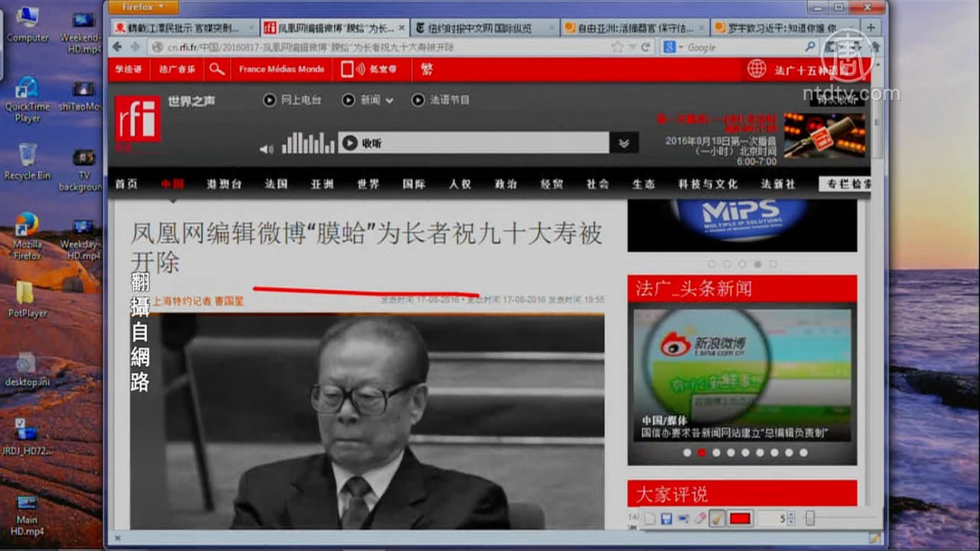Image resolution: width=980 pixels, height=551 pixels.
Task: Open the red color swatch picker
Action: tap(740, 519)
